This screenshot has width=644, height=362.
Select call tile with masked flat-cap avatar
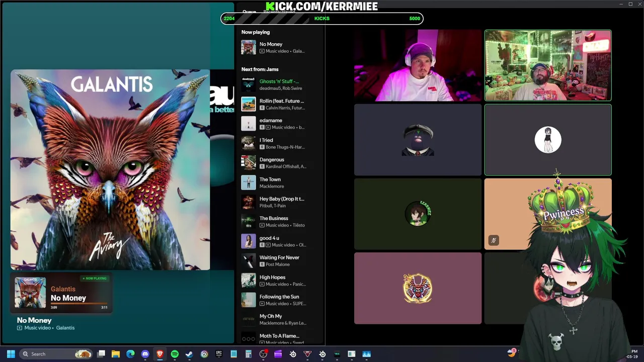click(418, 140)
